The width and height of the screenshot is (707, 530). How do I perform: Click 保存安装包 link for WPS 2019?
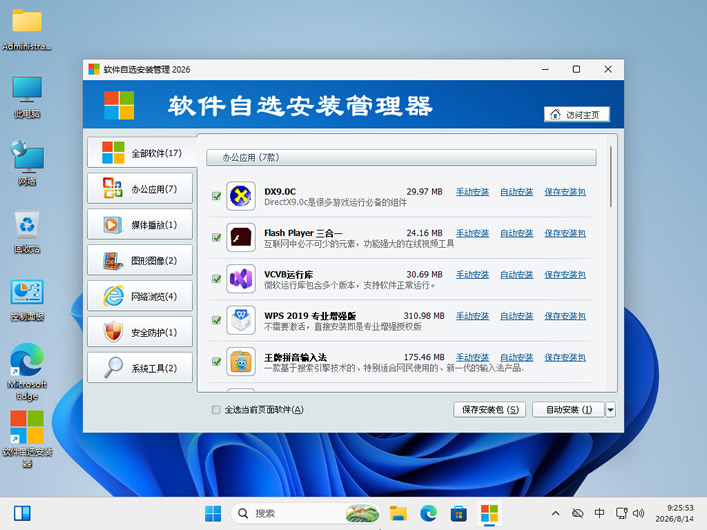tap(565, 316)
